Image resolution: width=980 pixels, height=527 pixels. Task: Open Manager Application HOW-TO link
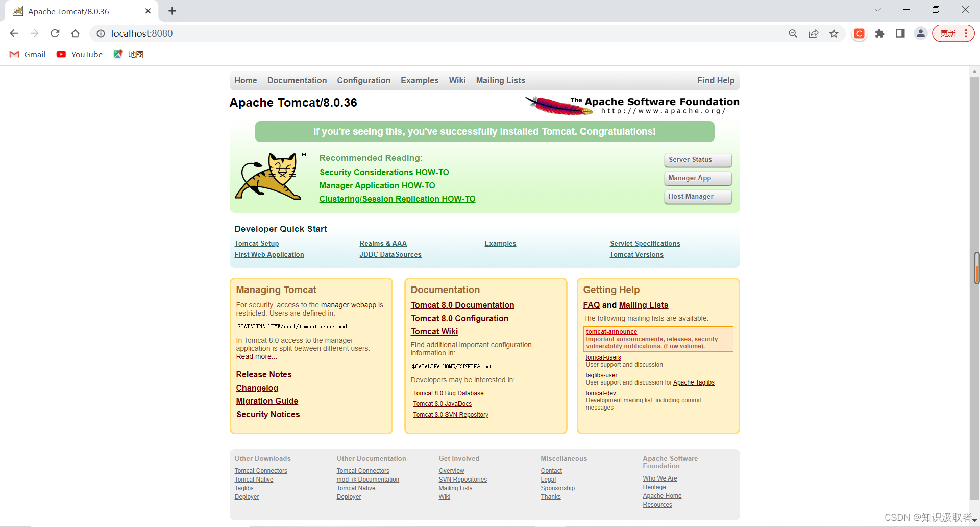[x=377, y=185]
